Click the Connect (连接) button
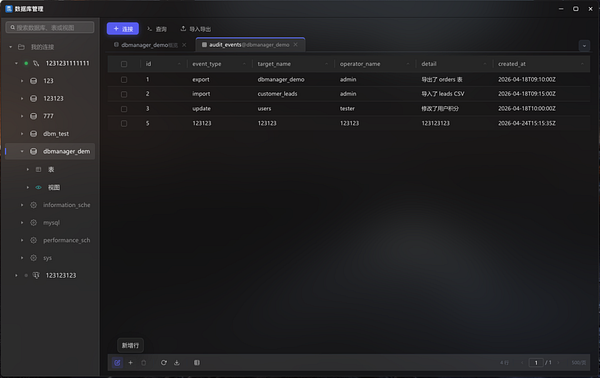The width and height of the screenshot is (600, 378). 123,29
